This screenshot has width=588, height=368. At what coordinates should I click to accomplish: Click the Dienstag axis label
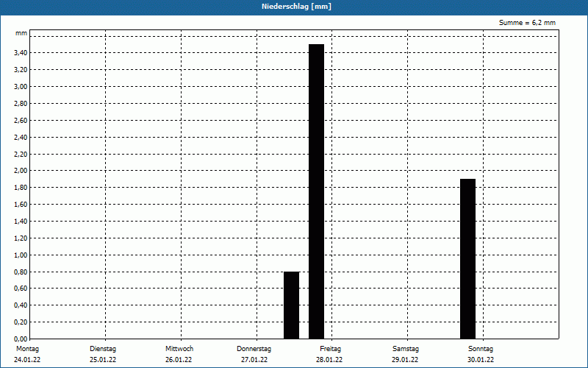point(103,349)
